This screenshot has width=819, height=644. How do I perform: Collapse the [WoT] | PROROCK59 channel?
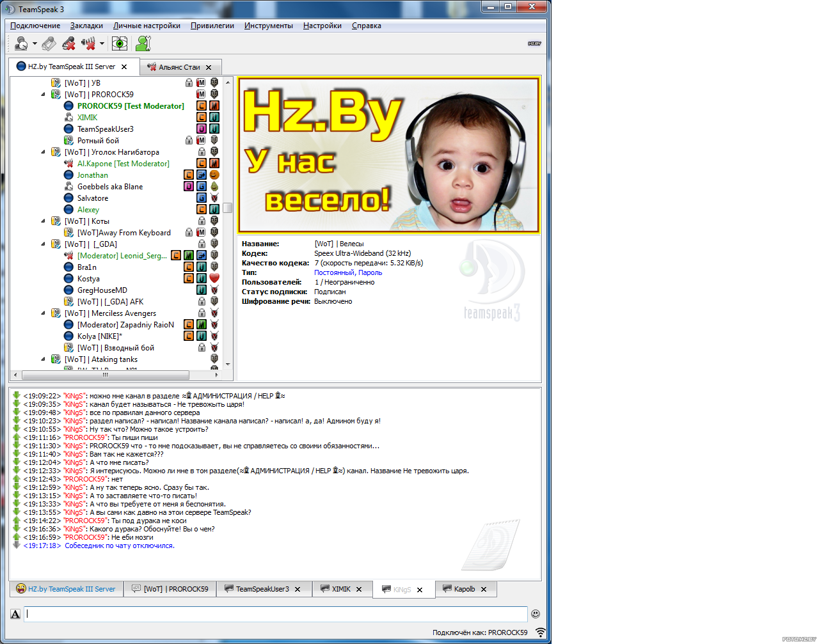point(43,95)
